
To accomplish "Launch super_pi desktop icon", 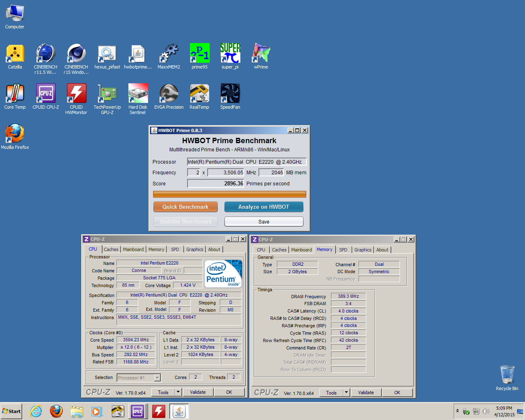I will [x=230, y=57].
